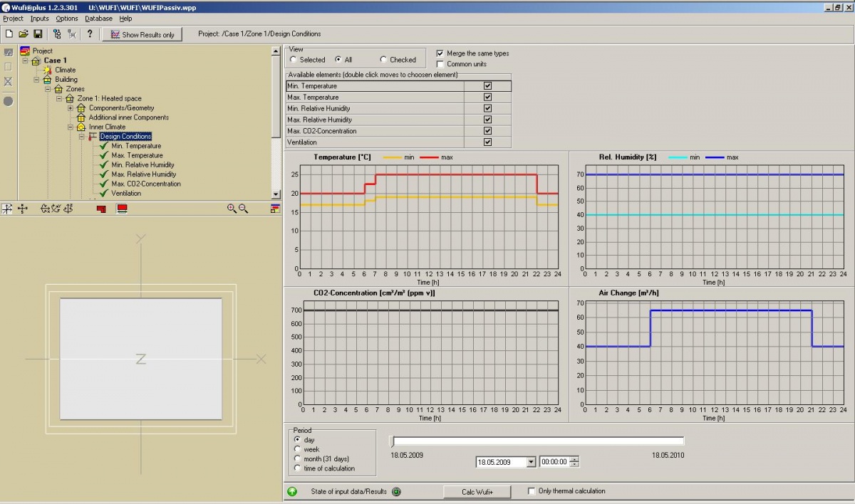Viewport: 855px width, 504px height.
Task: Open the date dropdown showing 18.05.2009
Action: (530, 462)
